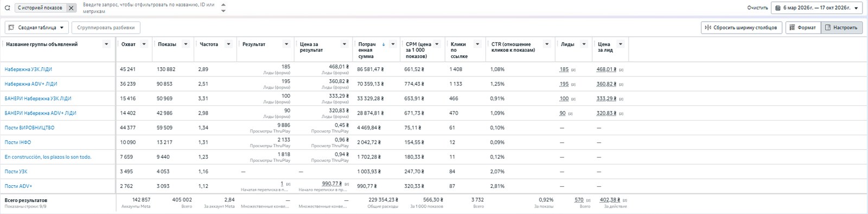This screenshot has height=214, width=868.
Task: Click the filter icon before the filter chip
Action: 7,8
